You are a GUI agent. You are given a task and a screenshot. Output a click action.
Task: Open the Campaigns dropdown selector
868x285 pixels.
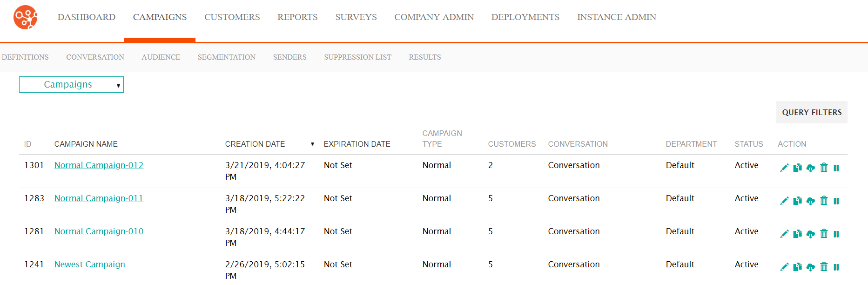click(x=71, y=85)
